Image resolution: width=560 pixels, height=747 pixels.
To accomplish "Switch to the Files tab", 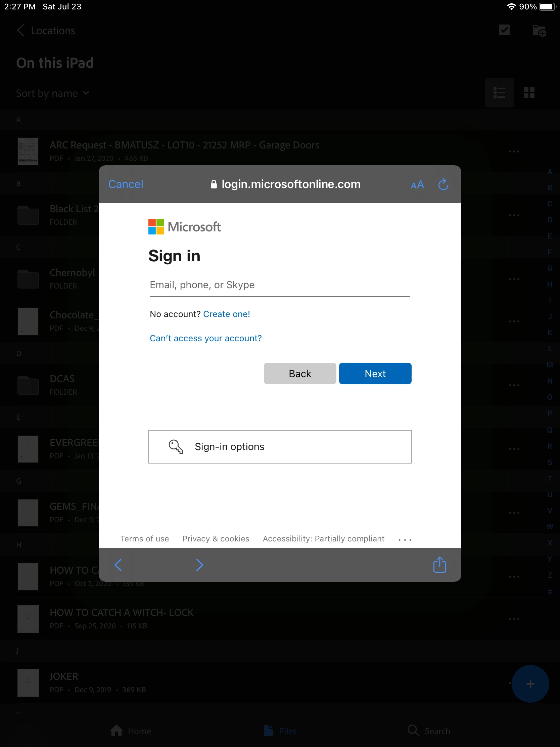I will point(280,731).
